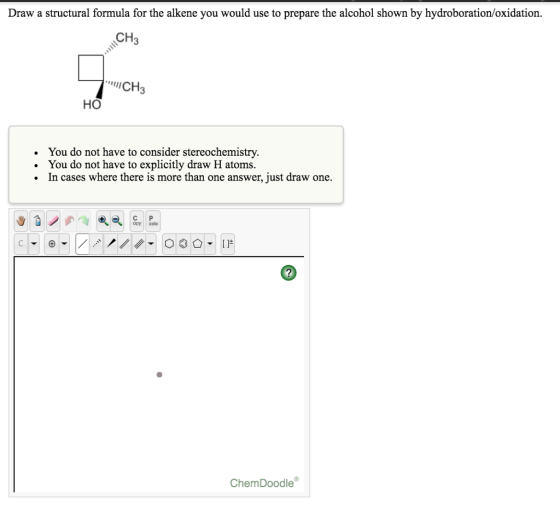Click the Copy button in toolbar
The width and height of the screenshot is (560, 509).
[137, 221]
